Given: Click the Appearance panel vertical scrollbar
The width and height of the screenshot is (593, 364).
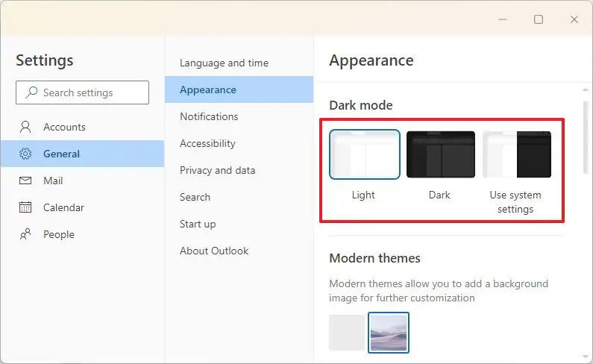Looking at the screenshot, I should point(586,138).
